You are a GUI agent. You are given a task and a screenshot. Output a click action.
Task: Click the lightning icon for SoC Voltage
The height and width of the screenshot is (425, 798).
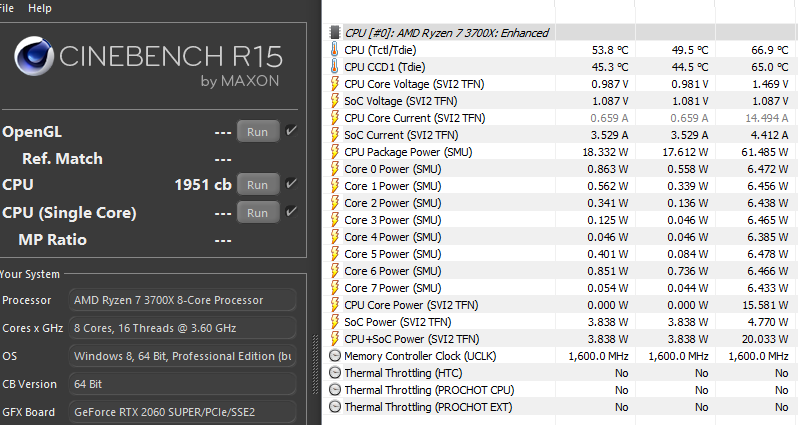coord(334,101)
